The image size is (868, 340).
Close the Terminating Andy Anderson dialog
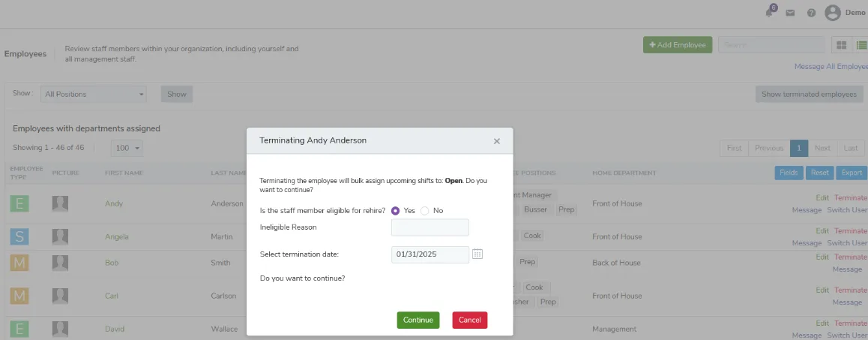pyautogui.click(x=496, y=141)
